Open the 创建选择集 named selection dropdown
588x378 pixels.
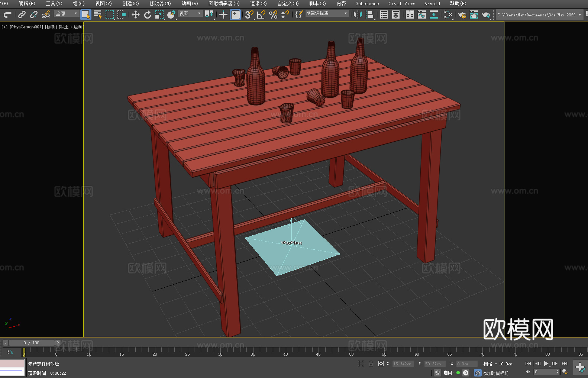327,13
